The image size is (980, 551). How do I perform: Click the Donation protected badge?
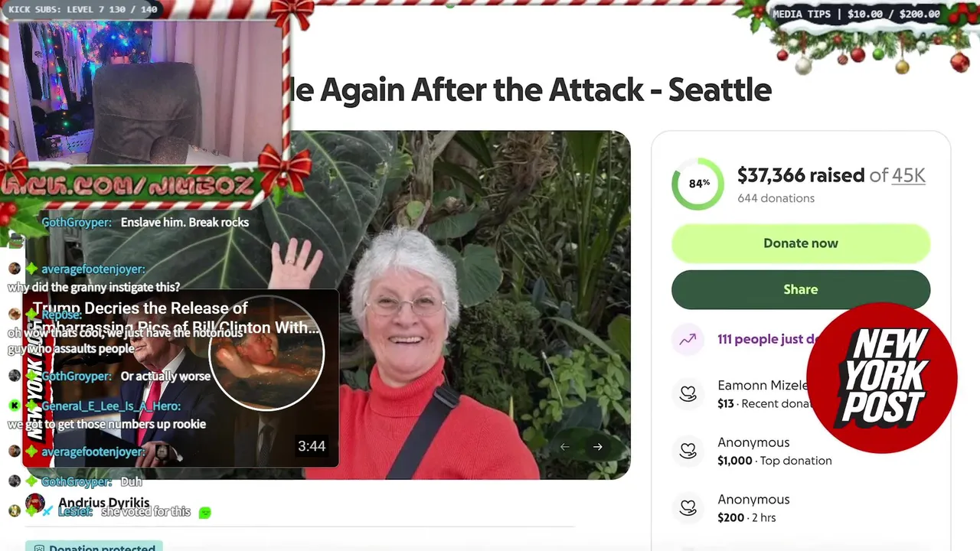click(x=94, y=546)
